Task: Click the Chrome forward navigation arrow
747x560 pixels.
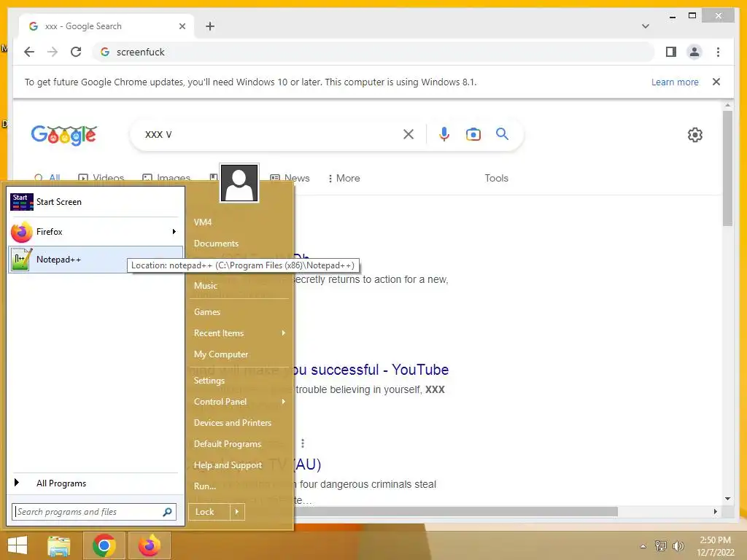Action: click(x=53, y=52)
